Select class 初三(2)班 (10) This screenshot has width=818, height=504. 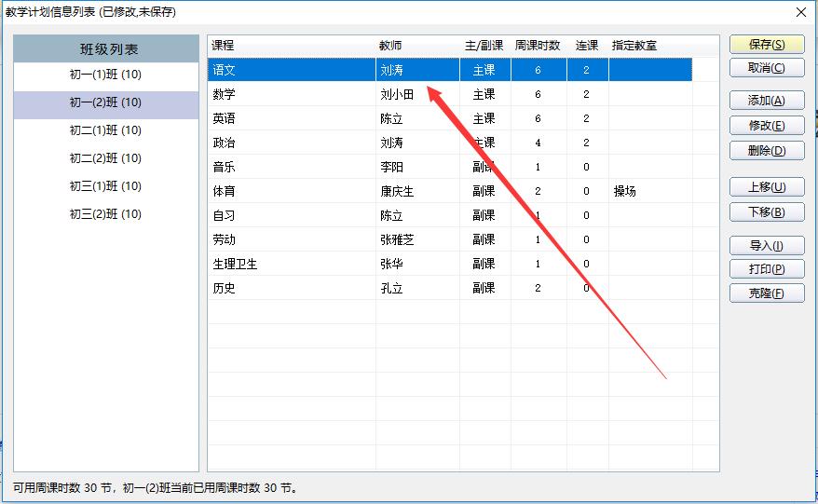pyautogui.click(x=106, y=214)
